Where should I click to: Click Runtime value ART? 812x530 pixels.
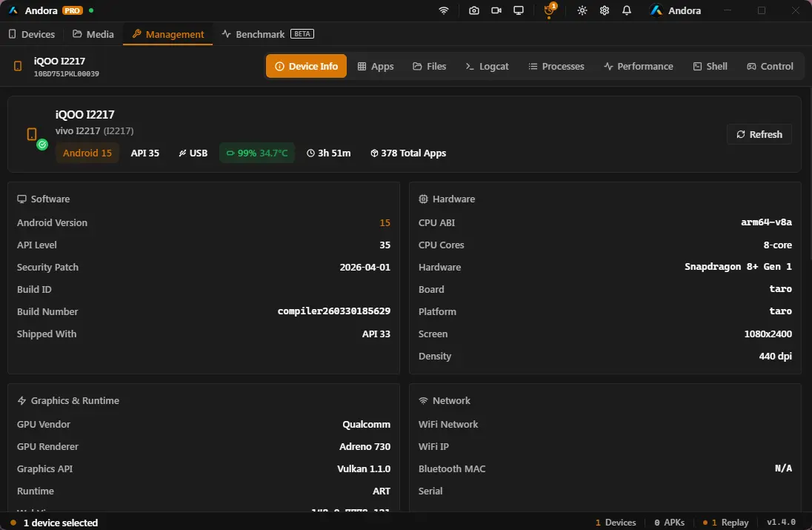[382, 491]
